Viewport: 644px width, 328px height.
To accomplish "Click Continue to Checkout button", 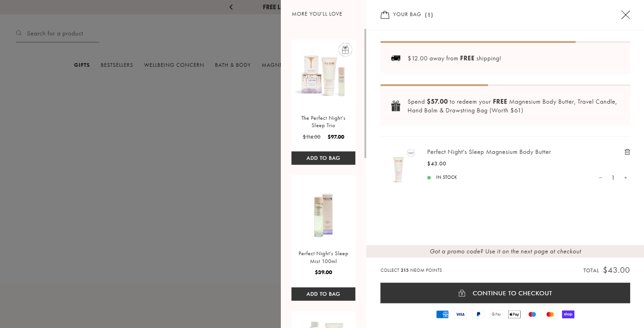I will click(x=505, y=293).
